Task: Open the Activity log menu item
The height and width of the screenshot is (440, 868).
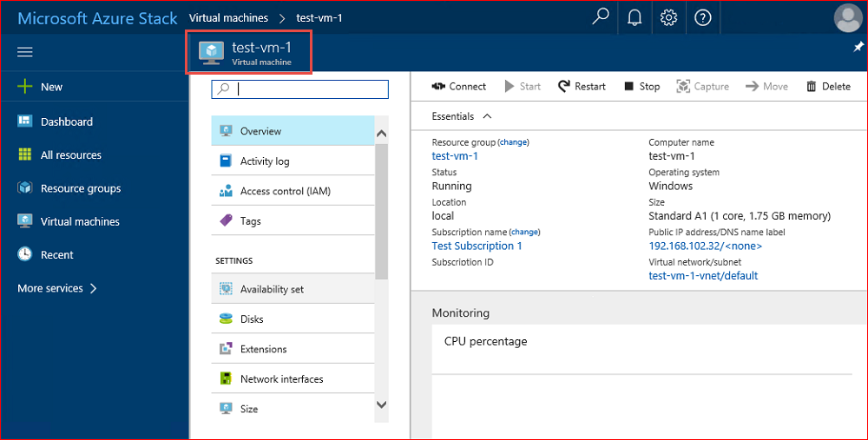Action: point(265,161)
